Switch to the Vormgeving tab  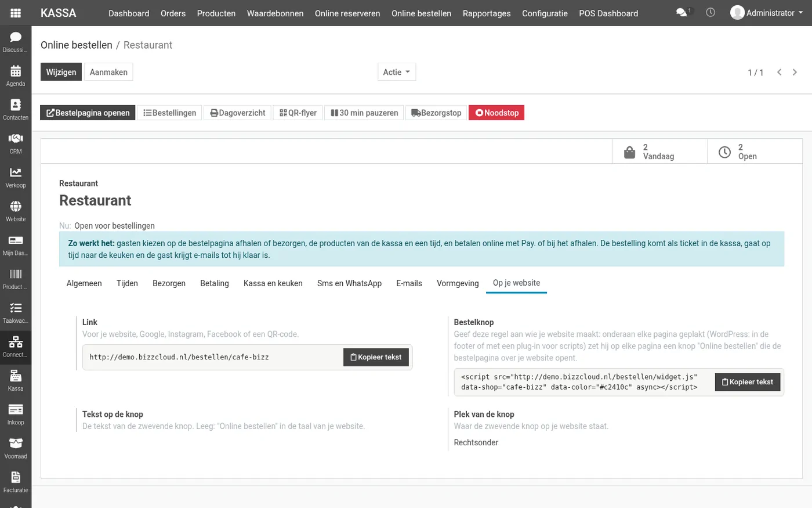click(x=458, y=283)
